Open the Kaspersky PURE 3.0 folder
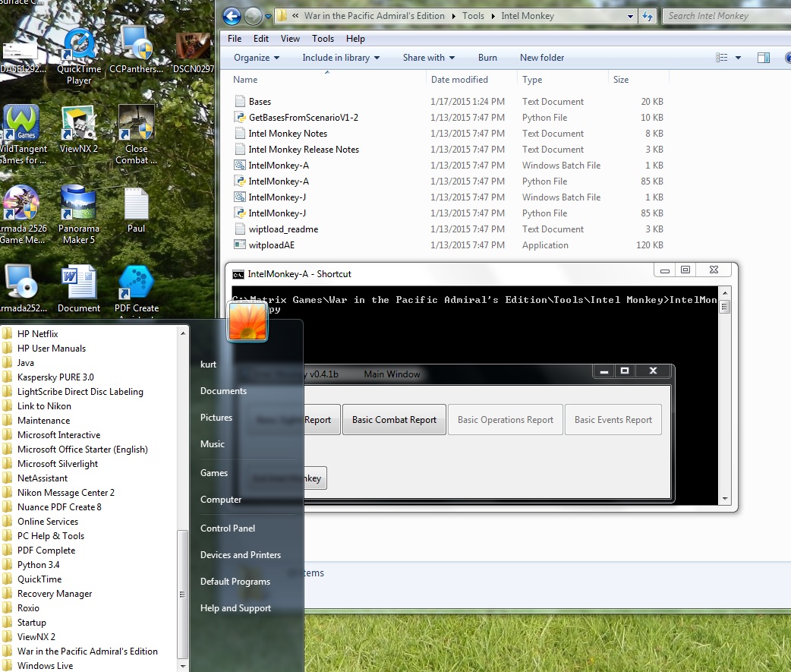This screenshot has height=672, width=791. pos(55,377)
